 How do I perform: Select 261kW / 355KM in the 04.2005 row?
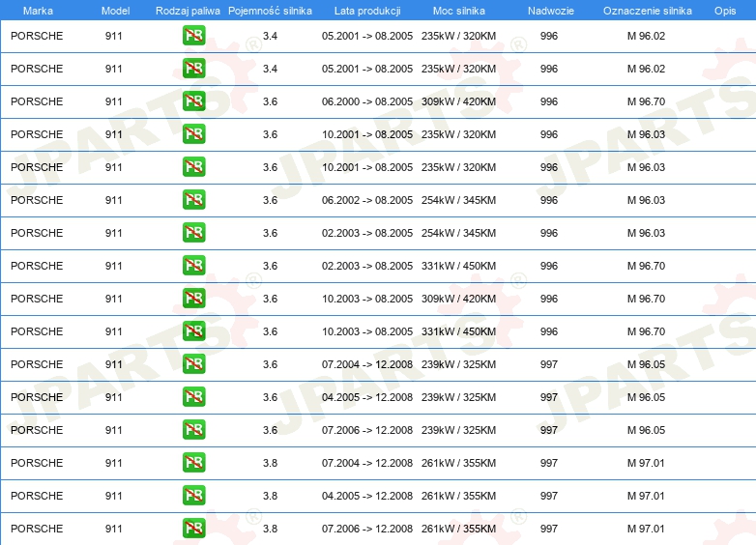click(458, 496)
